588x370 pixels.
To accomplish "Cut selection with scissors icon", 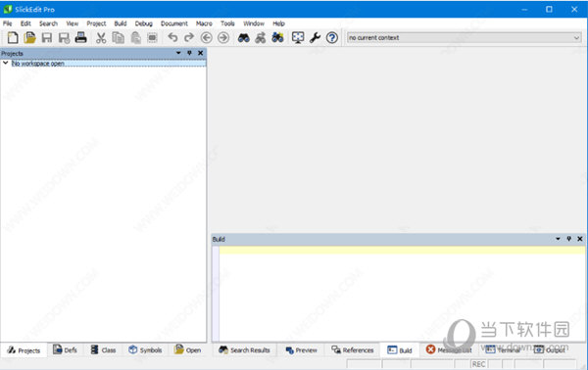I will click(x=101, y=38).
